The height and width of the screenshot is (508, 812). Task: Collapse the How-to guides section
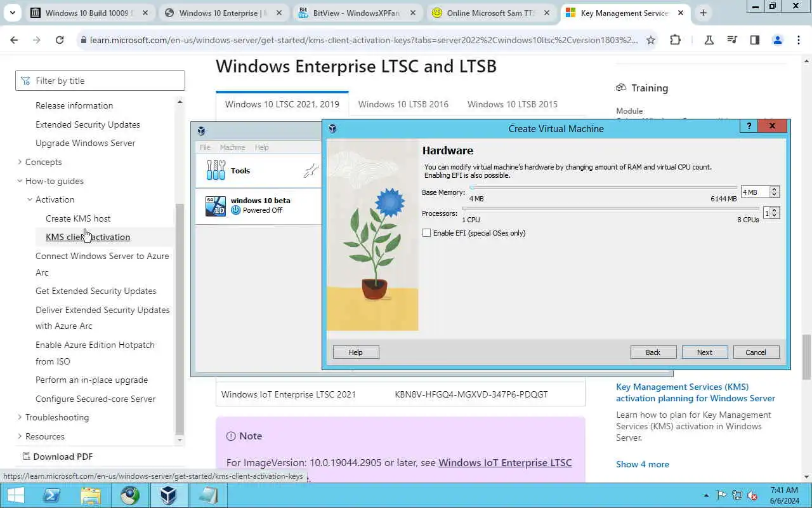tap(20, 181)
